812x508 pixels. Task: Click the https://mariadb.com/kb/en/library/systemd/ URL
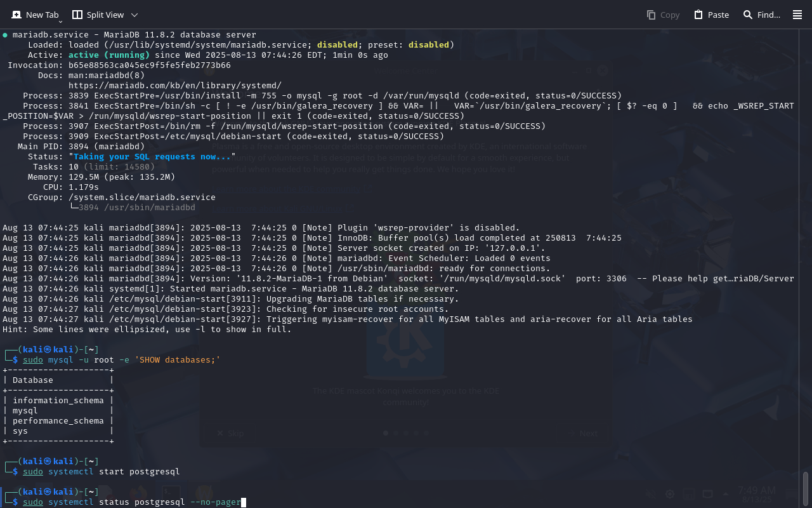pos(175,86)
